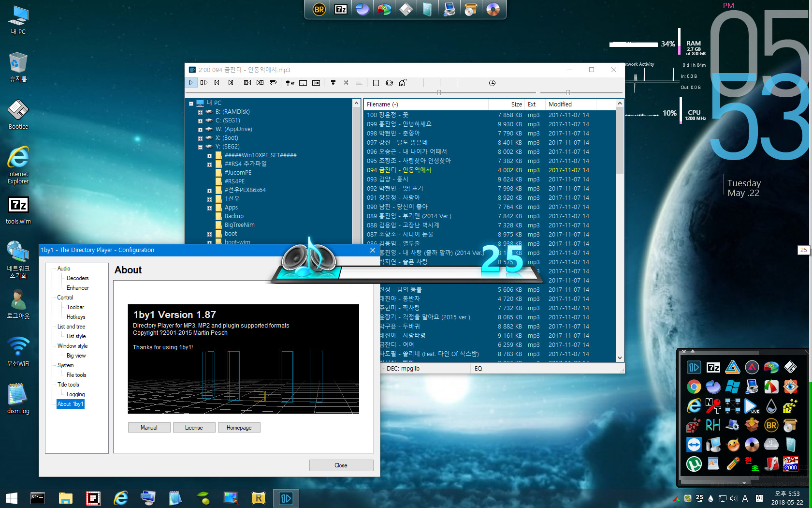Sort by Modified column header
This screenshot has width=812, height=508.
(570, 104)
